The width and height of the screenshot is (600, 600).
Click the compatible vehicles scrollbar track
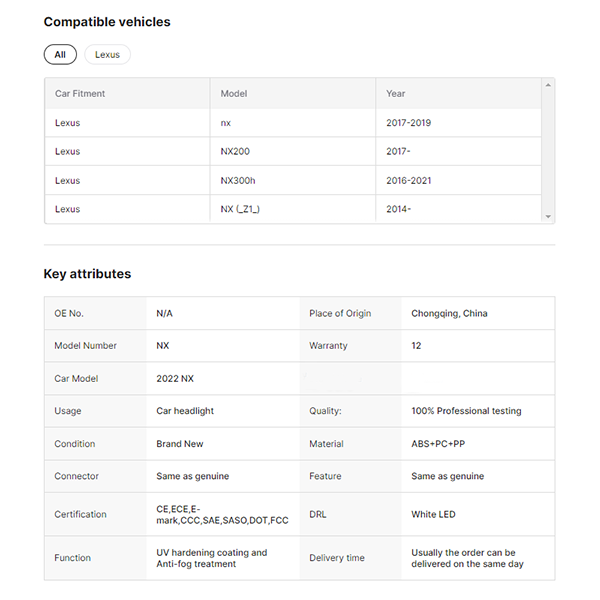click(548, 151)
